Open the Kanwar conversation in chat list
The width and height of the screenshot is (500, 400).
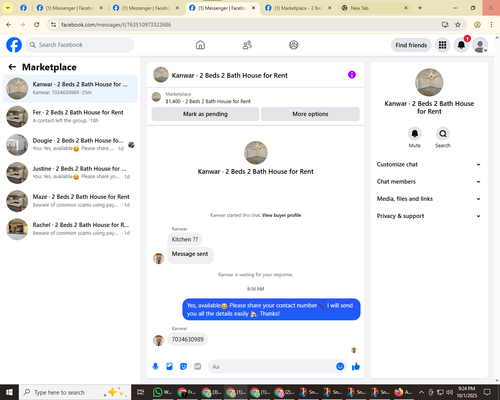click(x=70, y=89)
